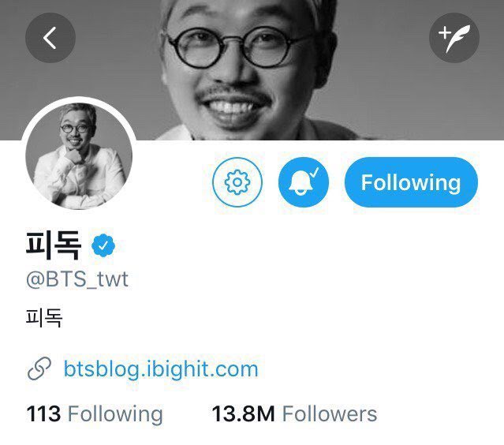The height and width of the screenshot is (445, 504).
Task: Tap the 13.8M follower number
Action: [243, 413]
